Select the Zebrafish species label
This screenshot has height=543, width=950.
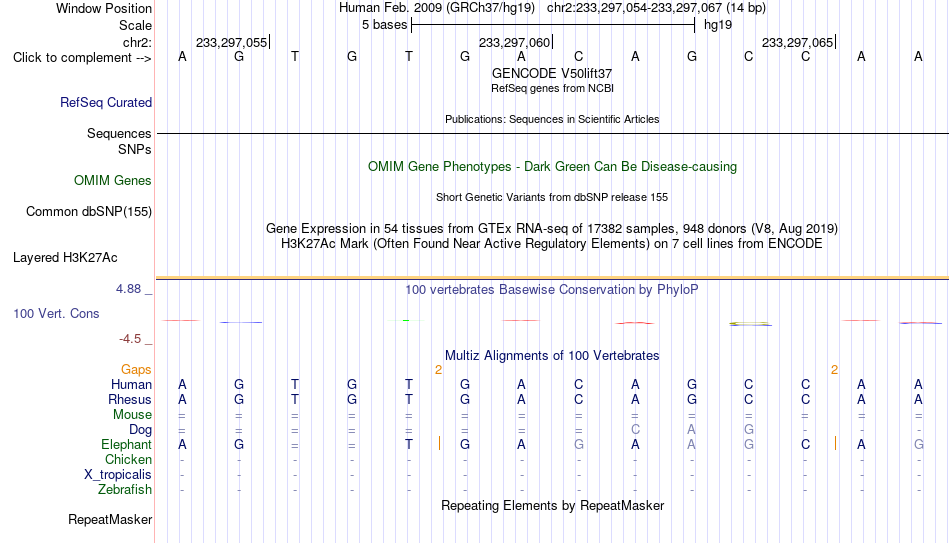pyautogui.click(x=125, y=490)
